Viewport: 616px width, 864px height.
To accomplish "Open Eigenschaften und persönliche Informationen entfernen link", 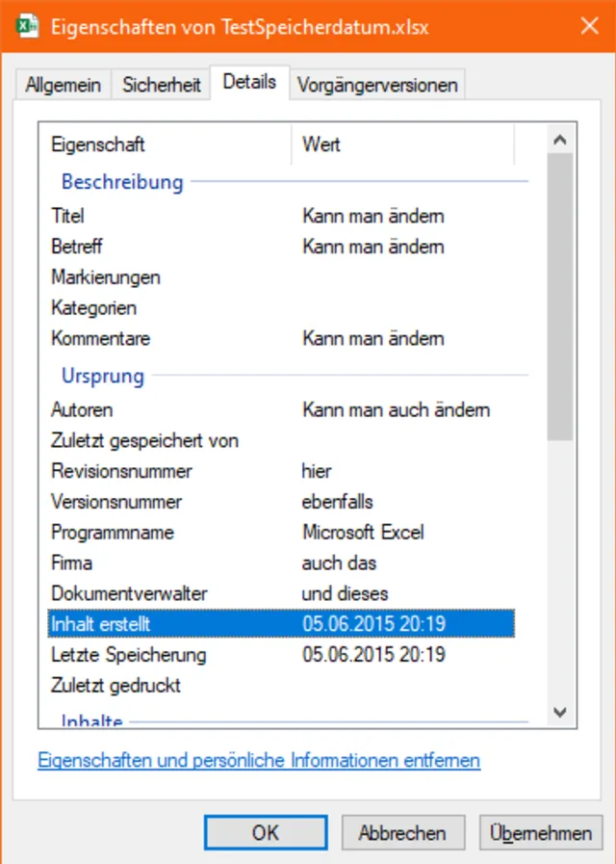I will click(x=259, y=761).
